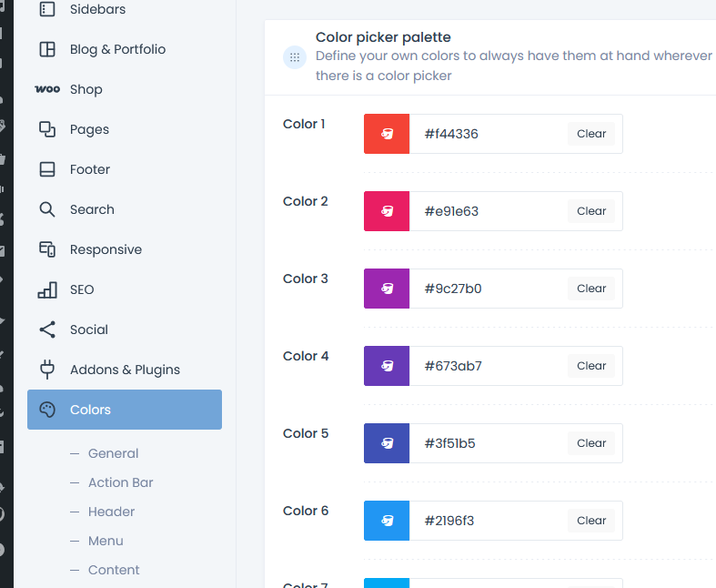Click the Footer icon
Screen dimensions: 716x588
pyautogui.click(x=47, y=169)
